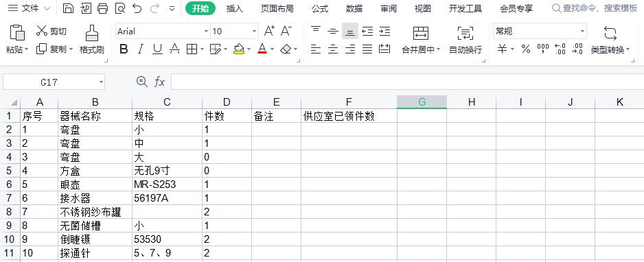644x262 pixels.
Task: Expand the Name Box G17 dropdown
Action: (x=101, y=82)
